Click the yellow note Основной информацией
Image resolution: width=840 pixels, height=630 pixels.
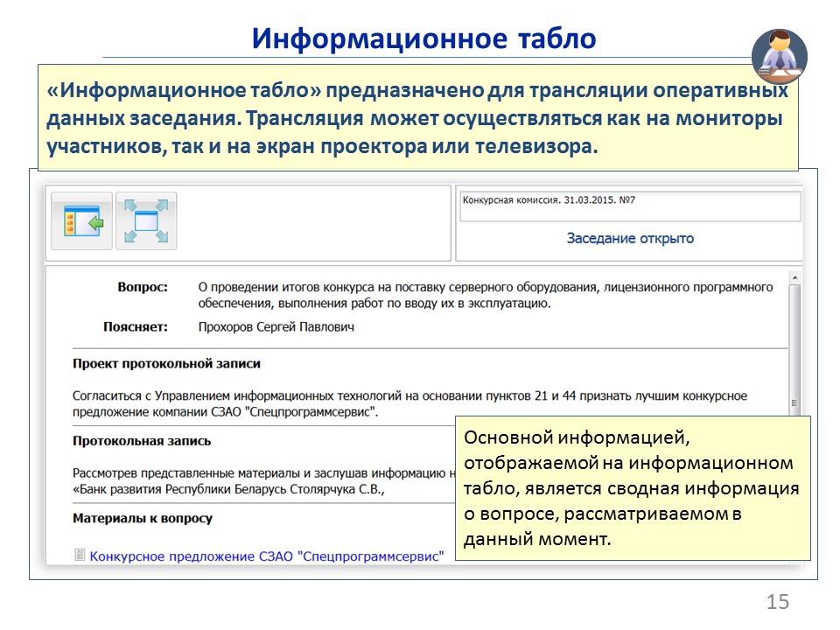click(x=633, y=488)
